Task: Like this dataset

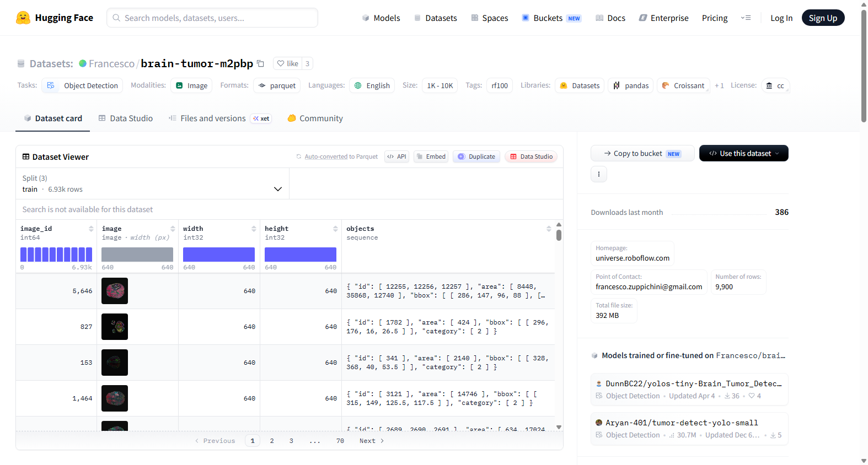Action: click(x=287, y=63)
